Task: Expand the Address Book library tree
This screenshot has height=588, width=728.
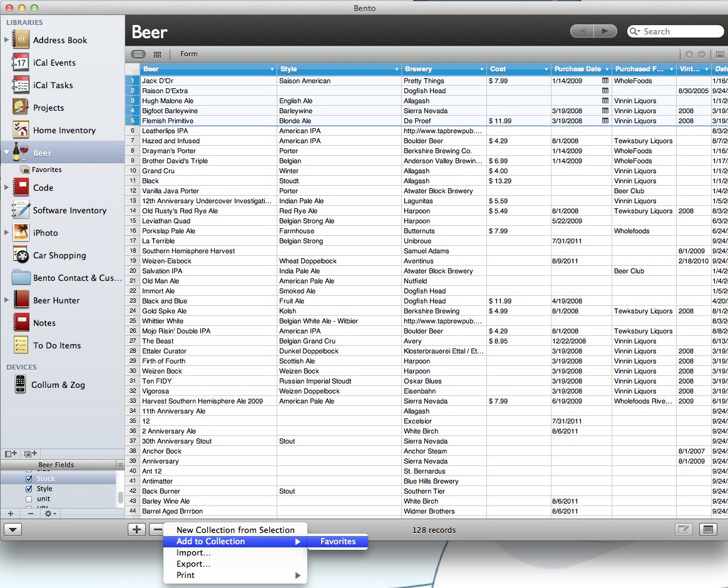Action: coord(6,40)
